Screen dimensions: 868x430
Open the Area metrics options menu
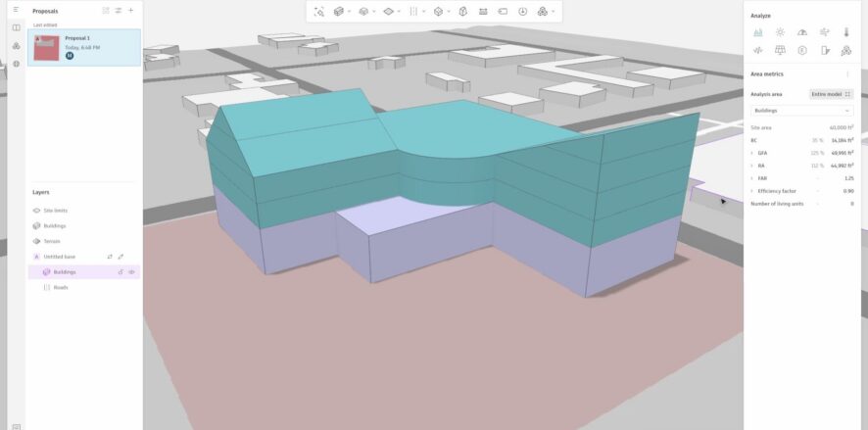(x=847, y=74)
